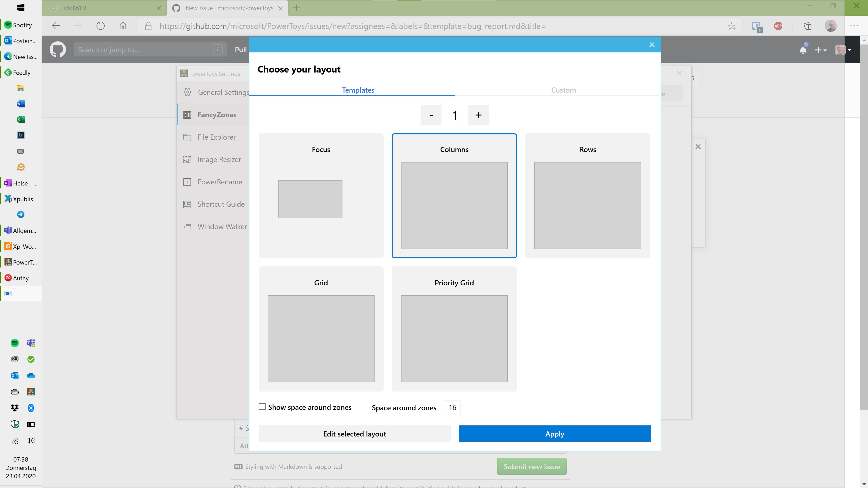
Task: Open Dropbox from the sidebar shortcuts
Action: [14, 408]
